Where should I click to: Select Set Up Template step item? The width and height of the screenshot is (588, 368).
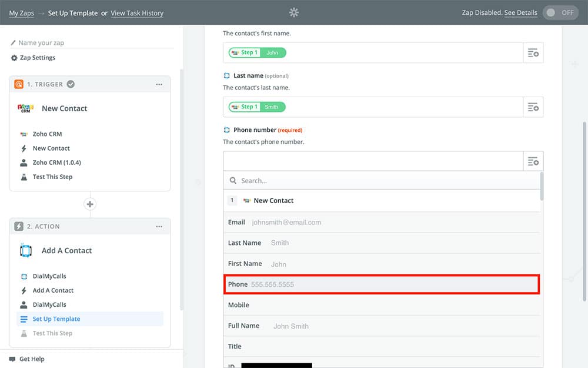tap(56, 319)
